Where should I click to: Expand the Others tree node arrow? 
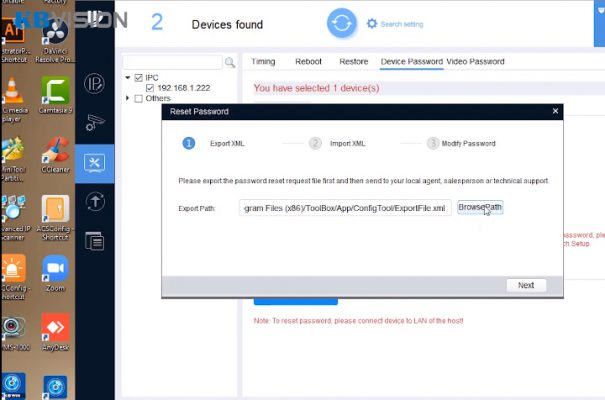(127, 98)
